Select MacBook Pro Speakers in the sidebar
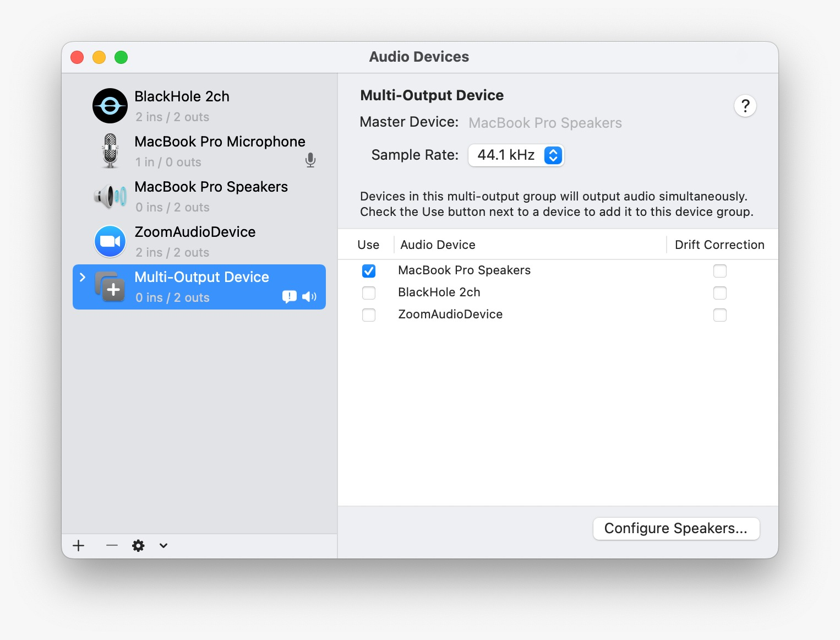This screenshot has width=840, height=640. tap(199, 196)
